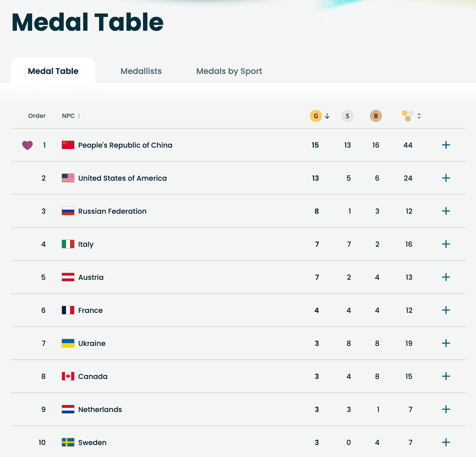Open the France country link
This screenshot has width=476, height=457.
click(90, 310)
